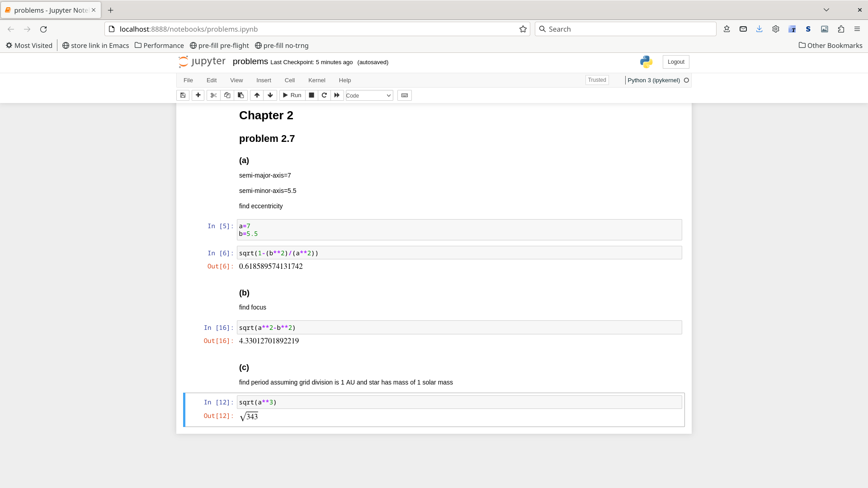Open the Insert menu
868x488 pixels.
tap(264, 80)
